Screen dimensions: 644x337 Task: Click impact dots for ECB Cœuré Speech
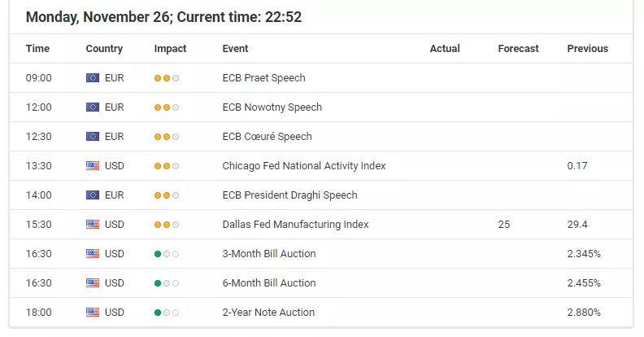pos(167,137)
